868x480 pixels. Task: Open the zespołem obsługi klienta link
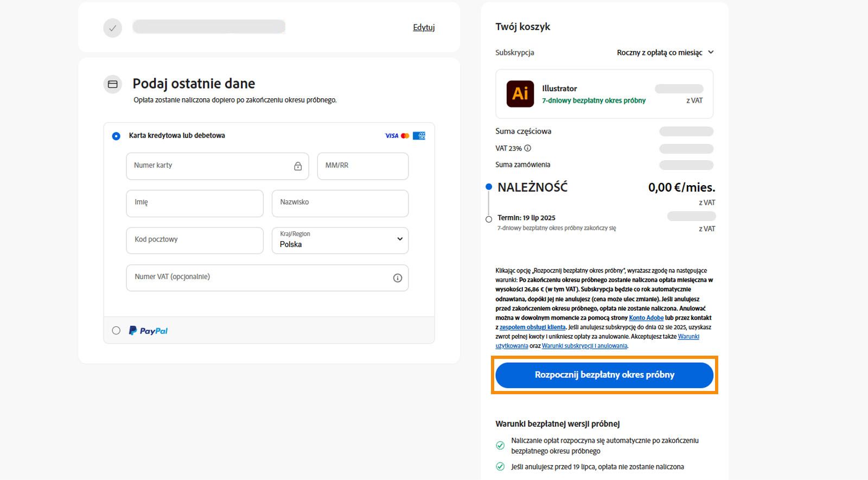tap(532, 327)
